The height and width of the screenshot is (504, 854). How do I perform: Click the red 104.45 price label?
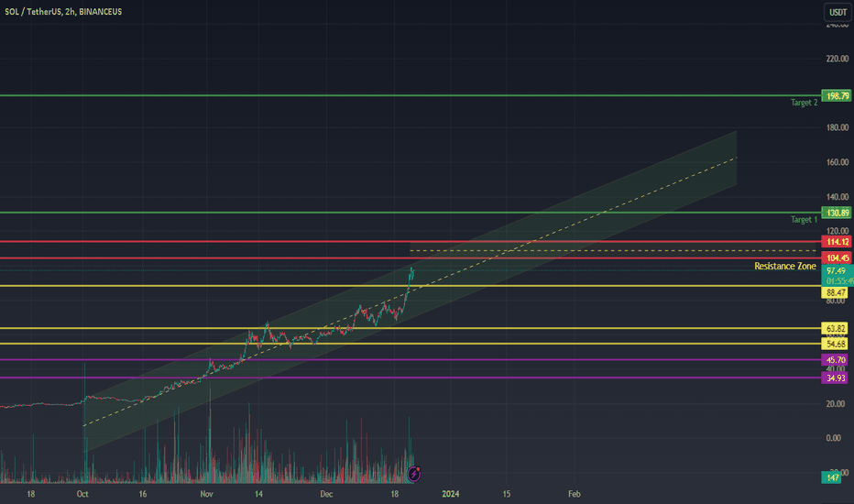tap(837, 257)
